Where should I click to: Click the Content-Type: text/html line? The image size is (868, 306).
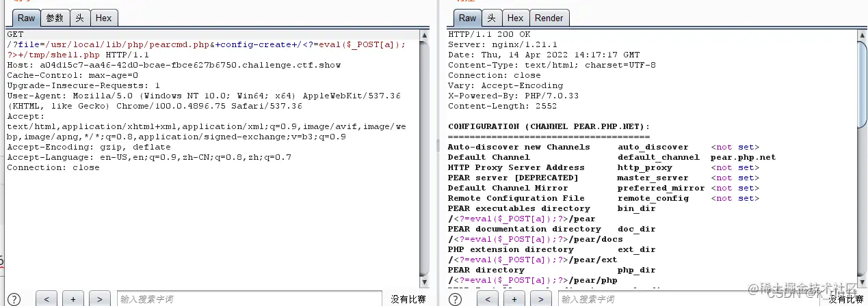552,65
